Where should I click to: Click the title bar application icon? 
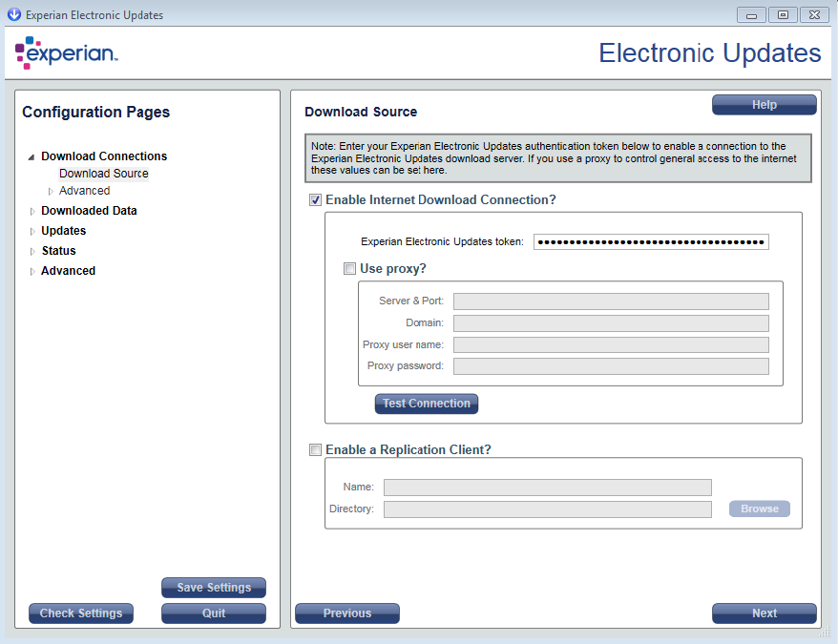[x=13, y=14]
